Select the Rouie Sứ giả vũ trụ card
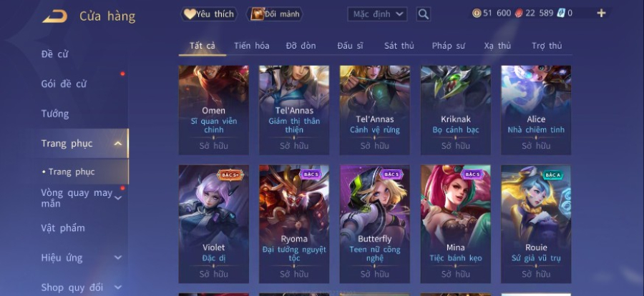 pos(536,225)
